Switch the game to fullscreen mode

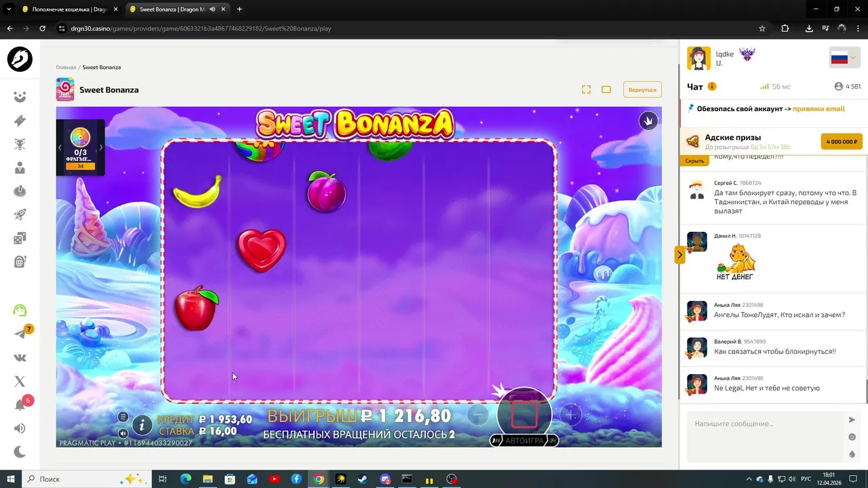[586, 89]
